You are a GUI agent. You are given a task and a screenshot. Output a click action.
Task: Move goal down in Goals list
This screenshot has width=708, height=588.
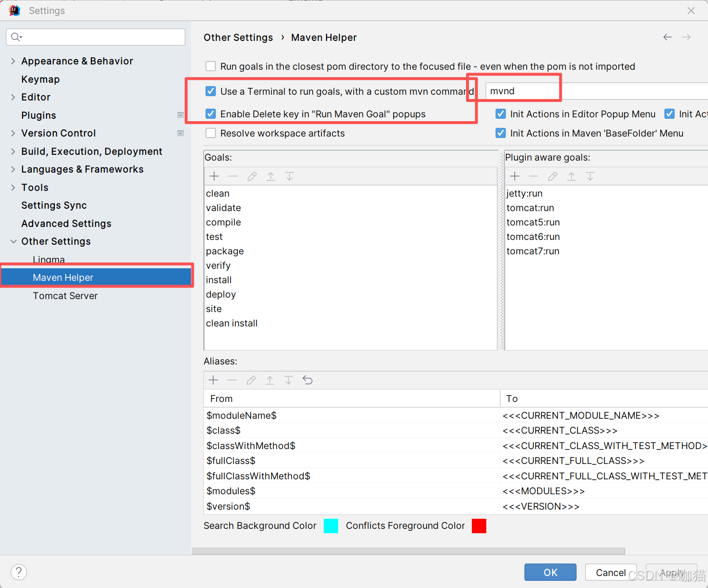tap(290, 176)
